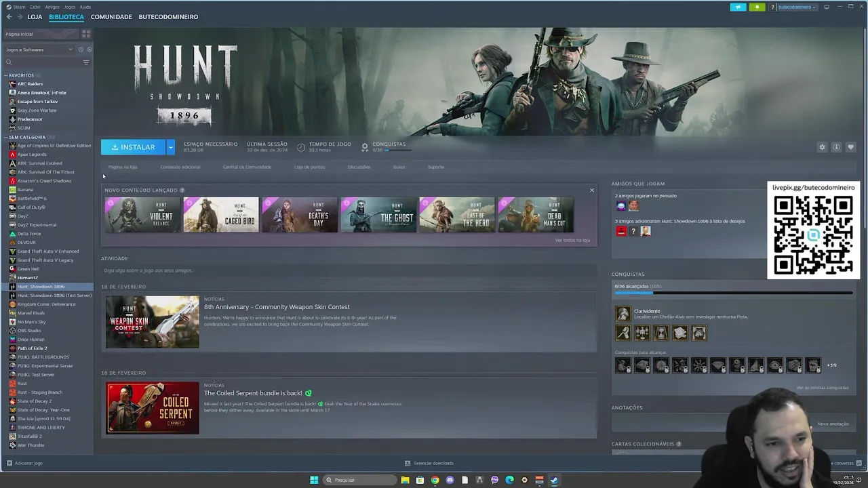Open help for Novo Conteúdo Lançado
Image resolution: width=868 pixels, height=488 pixels.
182,190
